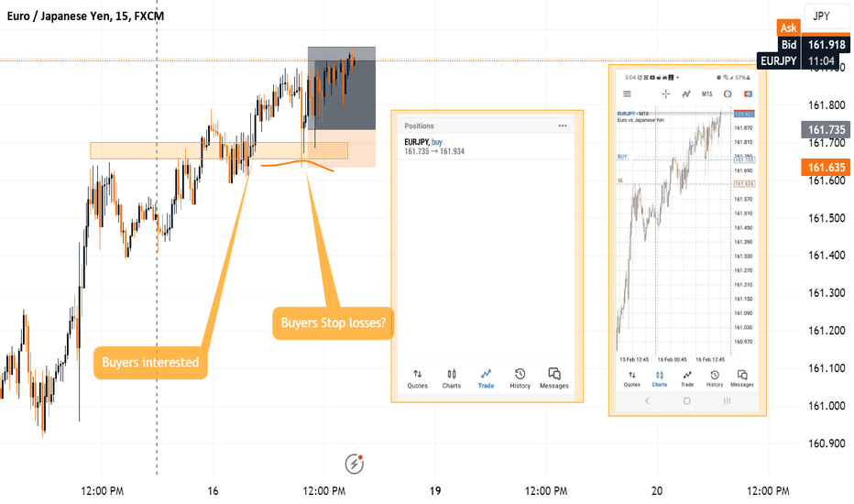Open the indicators icon in phone chart toolbar
Viewport: 854px width, 504px height.
686,94
